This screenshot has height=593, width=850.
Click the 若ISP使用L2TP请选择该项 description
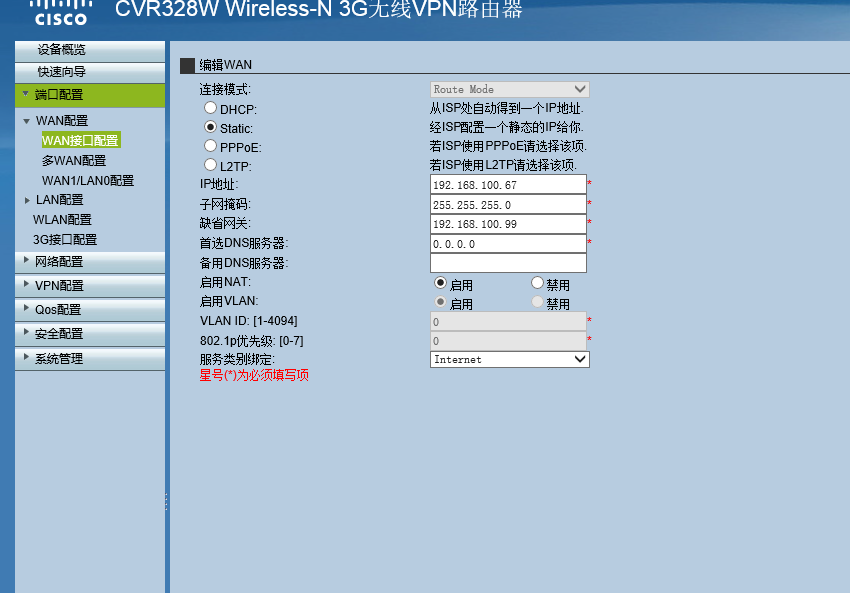point(503,165)
